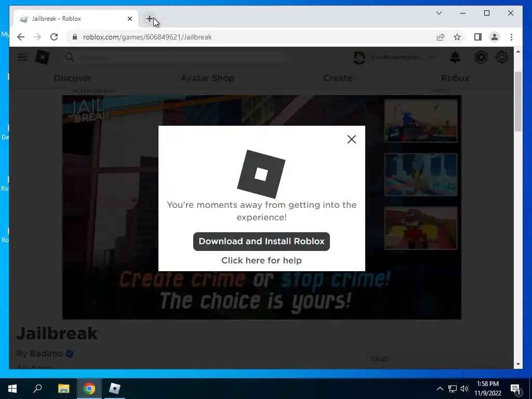Go back to the previous page
The width and height of the screenshot is (532, 399).
(x=21, y=37)
